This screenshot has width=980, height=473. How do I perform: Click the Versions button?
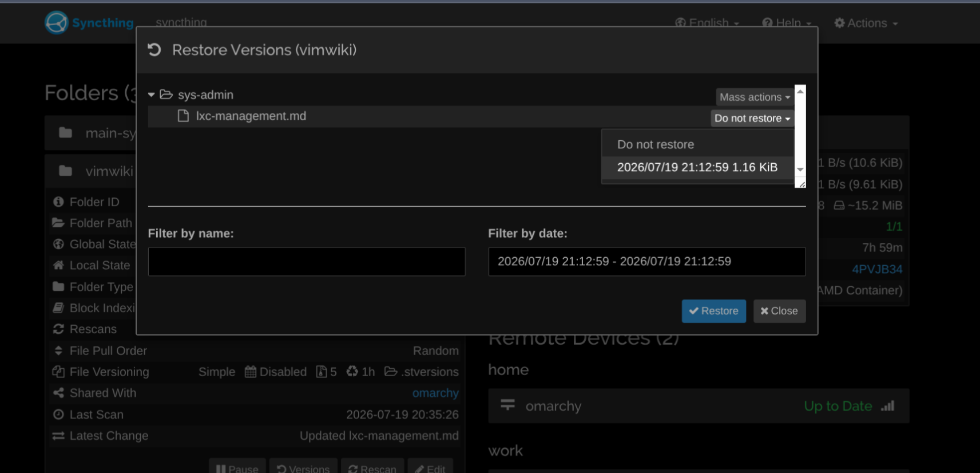[x=303, y=468]
